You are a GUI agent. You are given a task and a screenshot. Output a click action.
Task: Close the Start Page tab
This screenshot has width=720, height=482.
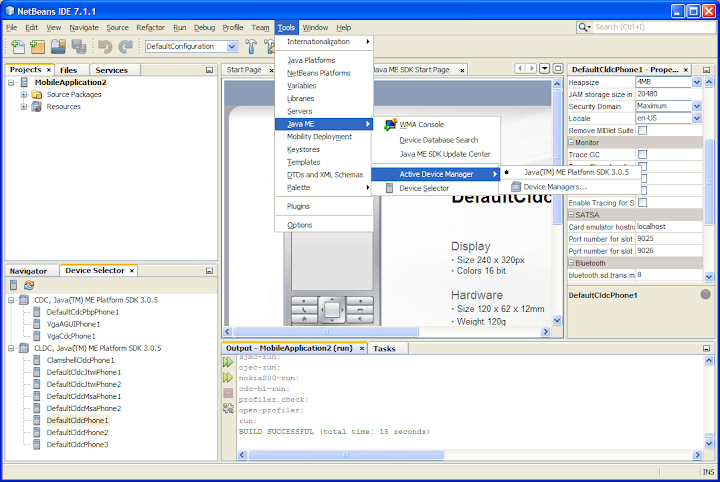pos(271,70)
